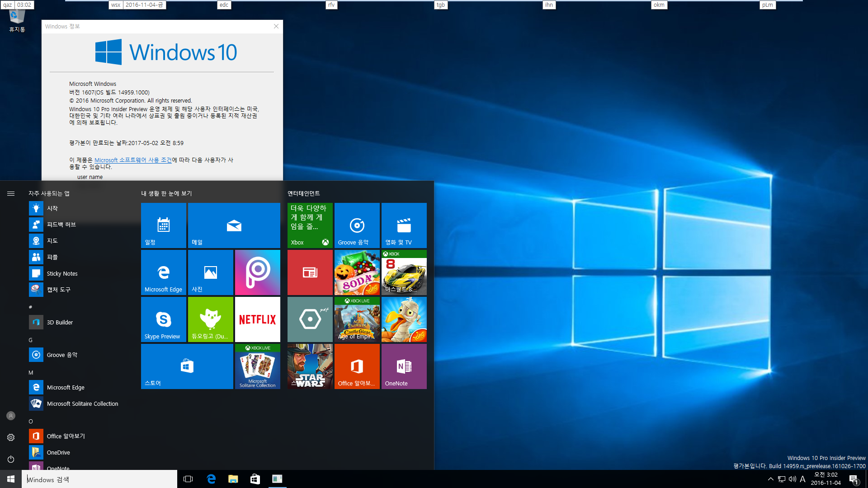Open the taskbar clock and date
This screenshot has width=868, height=488.
(x=826, y=479)
